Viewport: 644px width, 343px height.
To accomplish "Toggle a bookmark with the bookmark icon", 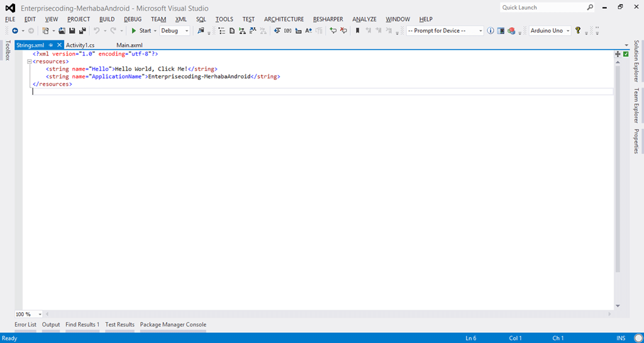I will pos(357,31).
